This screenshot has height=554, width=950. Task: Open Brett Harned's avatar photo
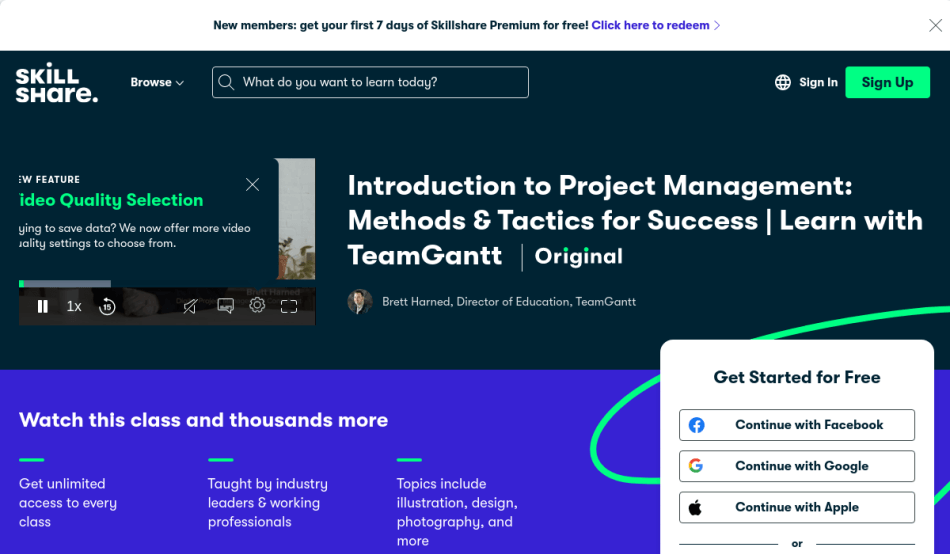tap(360, 301)
